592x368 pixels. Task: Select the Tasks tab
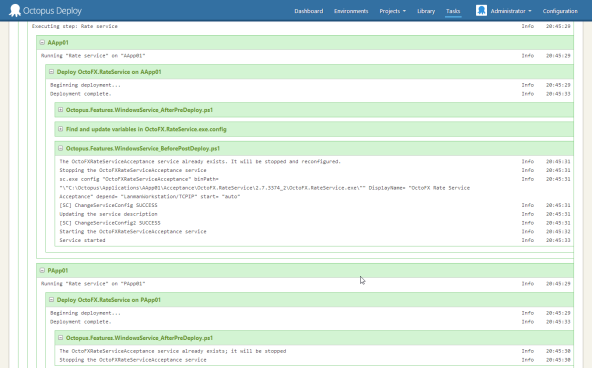point(453,11)
